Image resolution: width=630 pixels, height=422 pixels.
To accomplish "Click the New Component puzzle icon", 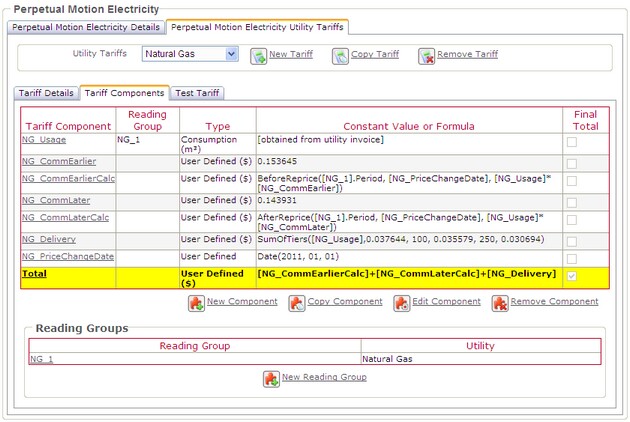I will (x=196, y=303).
